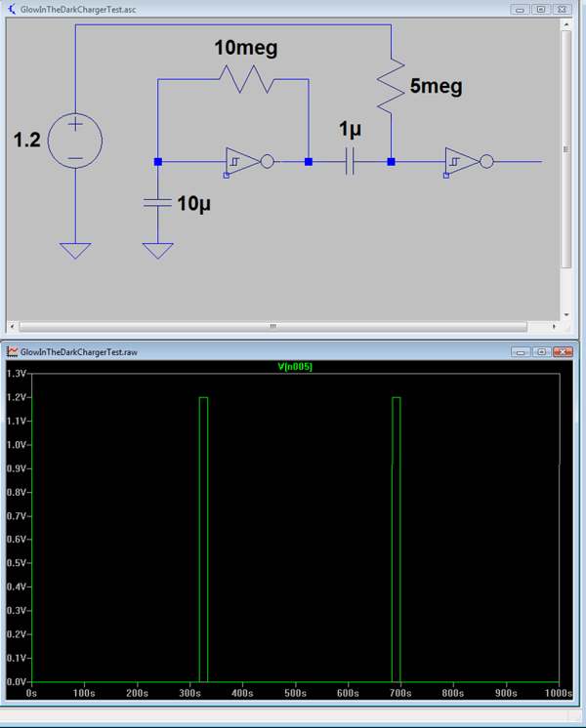Close the GlowInTheDarkChargerTest.raw waveform window
This screenshot has height=728, width=586.
(x=563, y=350)
